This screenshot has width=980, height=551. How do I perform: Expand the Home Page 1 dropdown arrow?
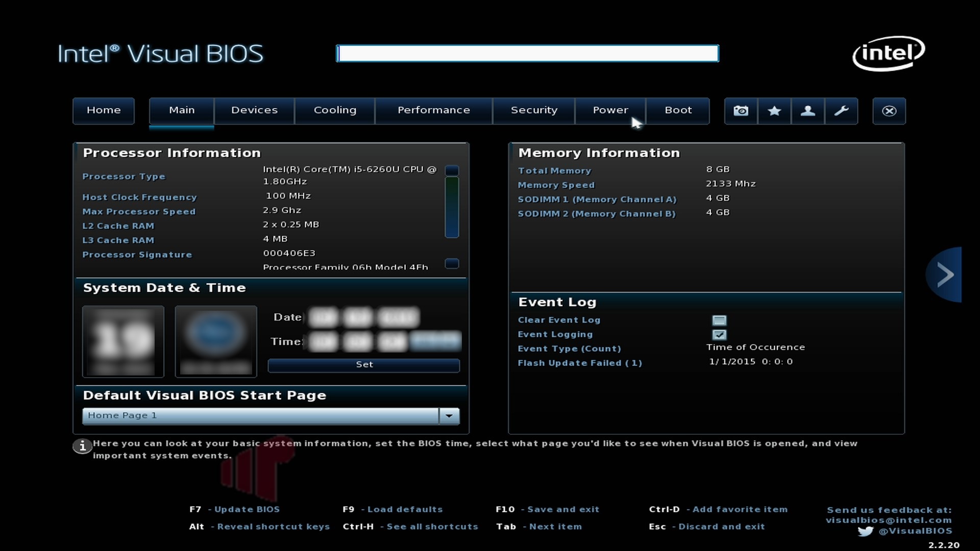(x=449, y=416)
